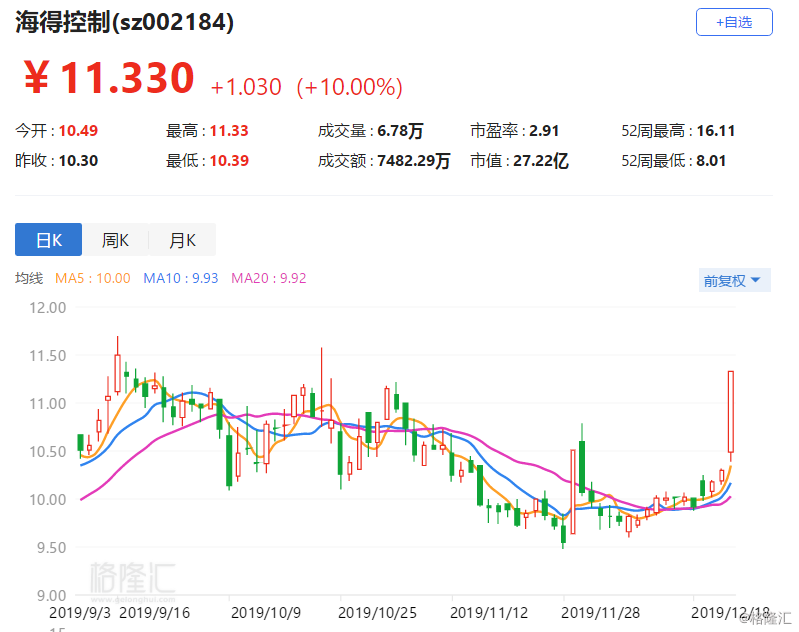
Task: Click the 52周最高 value 16.11
Action: (715, 131)
